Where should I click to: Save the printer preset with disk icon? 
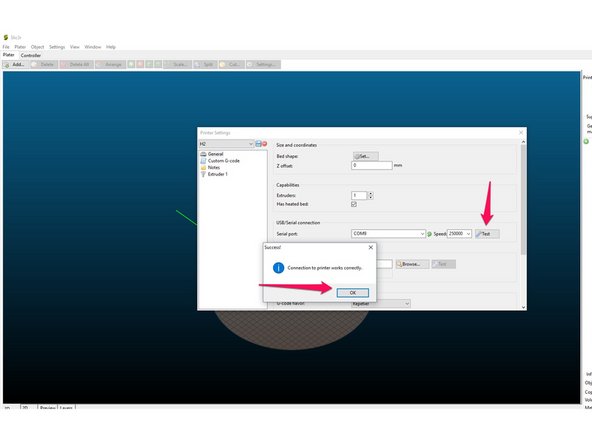coord(258,144)
